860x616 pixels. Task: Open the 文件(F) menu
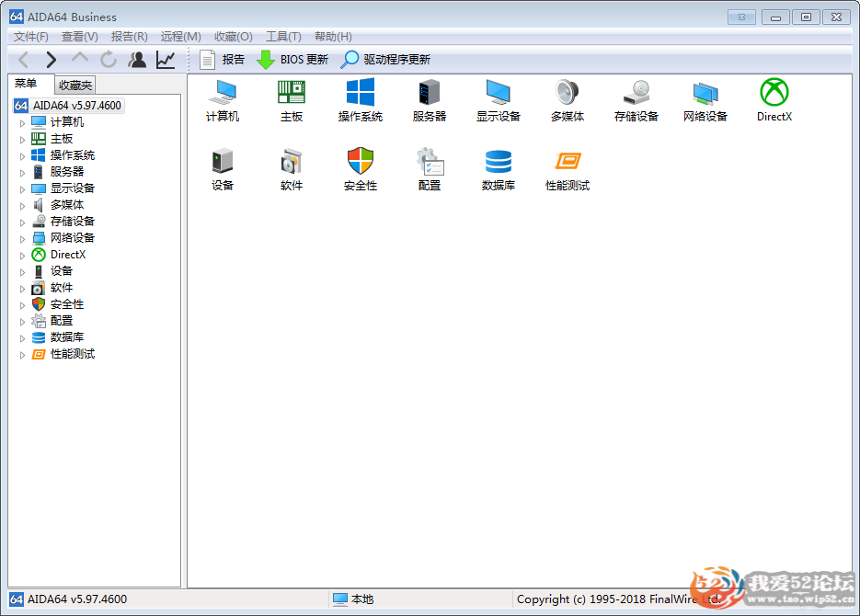coord(30,36)
